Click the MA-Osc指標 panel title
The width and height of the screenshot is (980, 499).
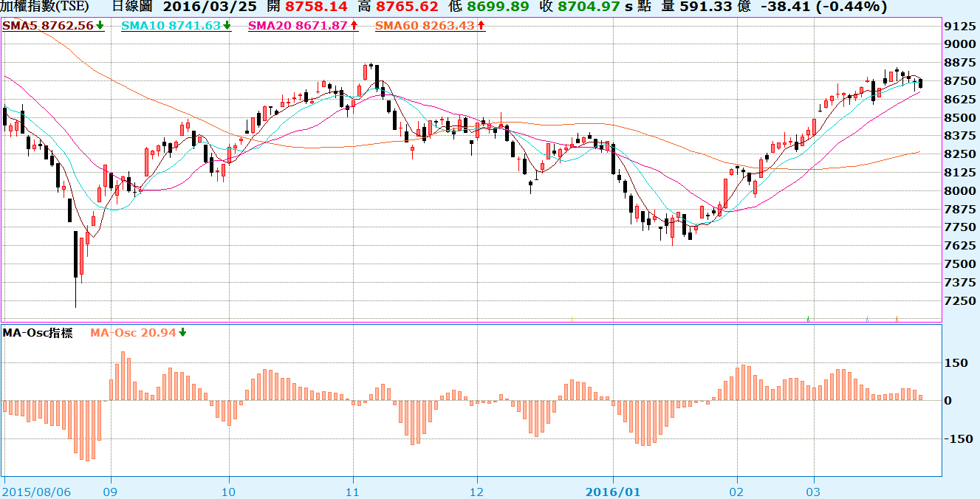point(38,333)
